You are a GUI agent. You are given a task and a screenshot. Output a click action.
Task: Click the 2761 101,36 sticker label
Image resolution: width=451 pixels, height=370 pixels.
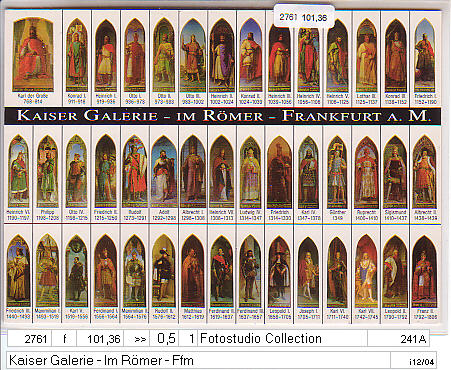point(304,17)
